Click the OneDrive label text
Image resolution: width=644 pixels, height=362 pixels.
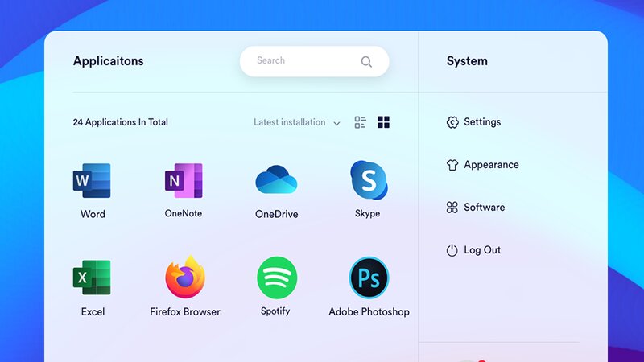click(x=276, y=214)
